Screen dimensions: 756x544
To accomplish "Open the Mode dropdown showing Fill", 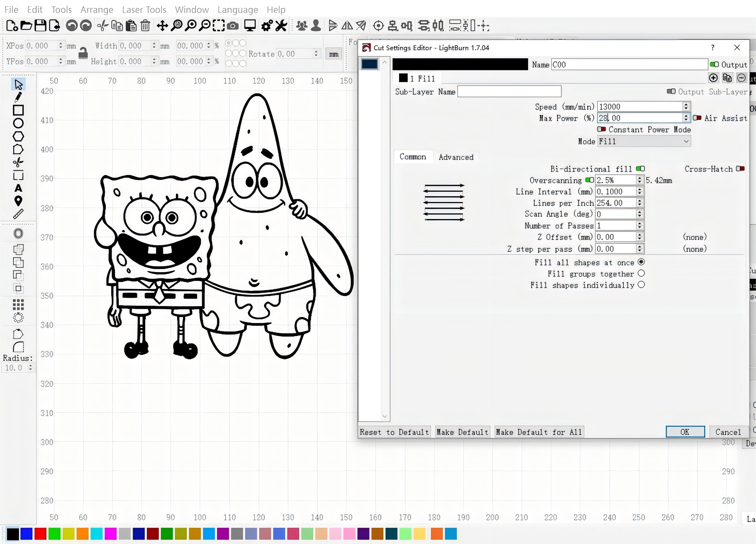I will pos(644,141).
